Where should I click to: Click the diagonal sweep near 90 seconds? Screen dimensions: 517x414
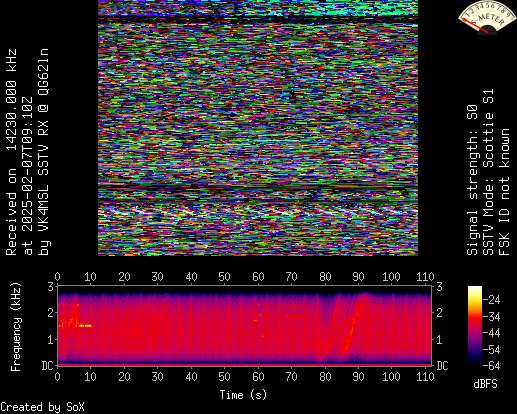tap(353, 325)
